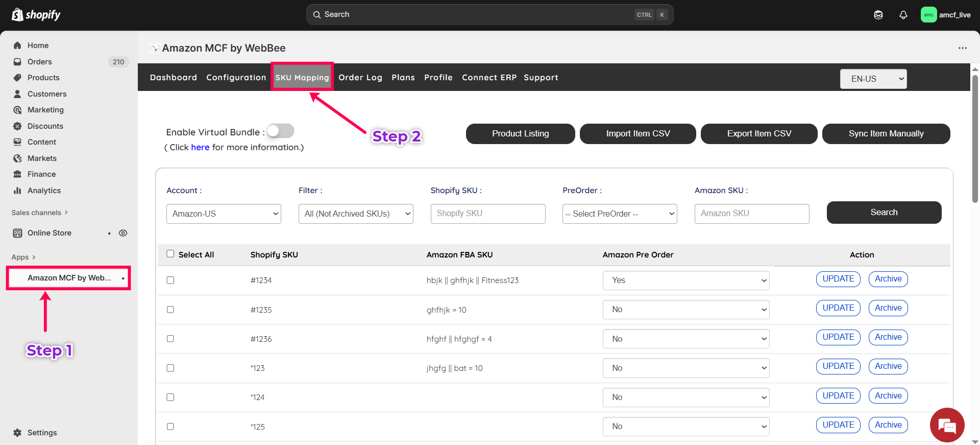Viewport: 980px width, 445px height.
Task: Open the EN-US language selector
Action: click(x=873, y=79)
